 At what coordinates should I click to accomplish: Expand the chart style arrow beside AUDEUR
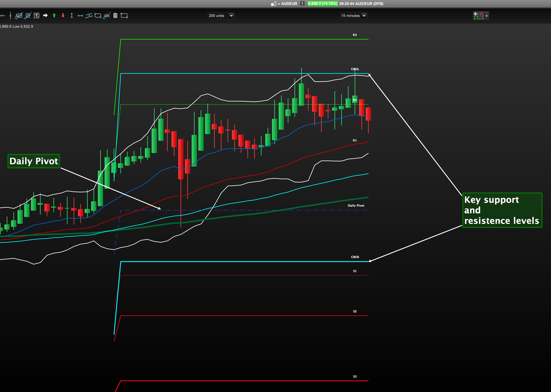pyautogui.click(x=279, y=4)
